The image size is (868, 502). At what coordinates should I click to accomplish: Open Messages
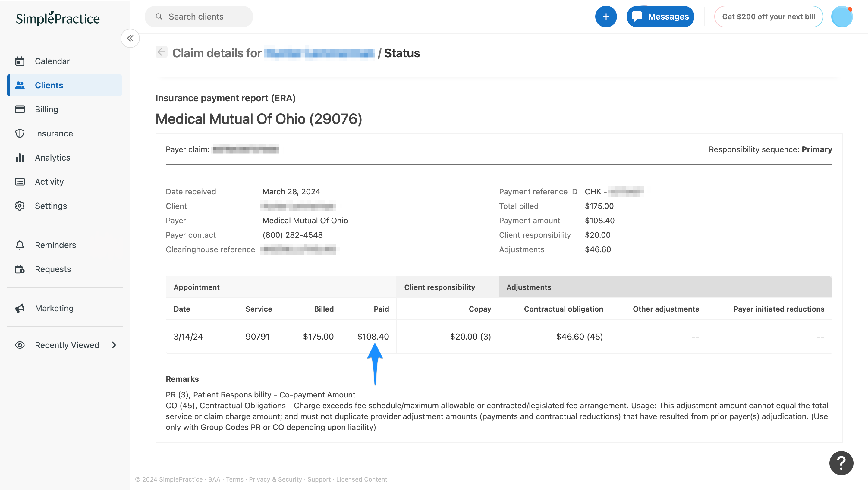coord(660,17)
